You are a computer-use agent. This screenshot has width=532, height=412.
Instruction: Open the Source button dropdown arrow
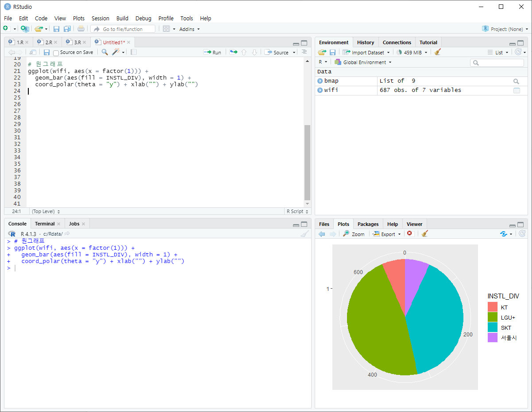tap(294, 53)
